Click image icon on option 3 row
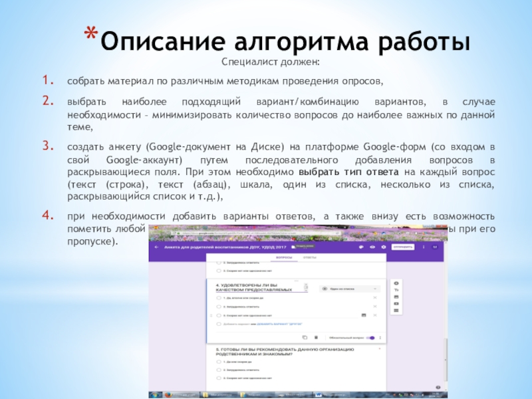This screenshot has width=532, height=399. click(x=364, y=315)
